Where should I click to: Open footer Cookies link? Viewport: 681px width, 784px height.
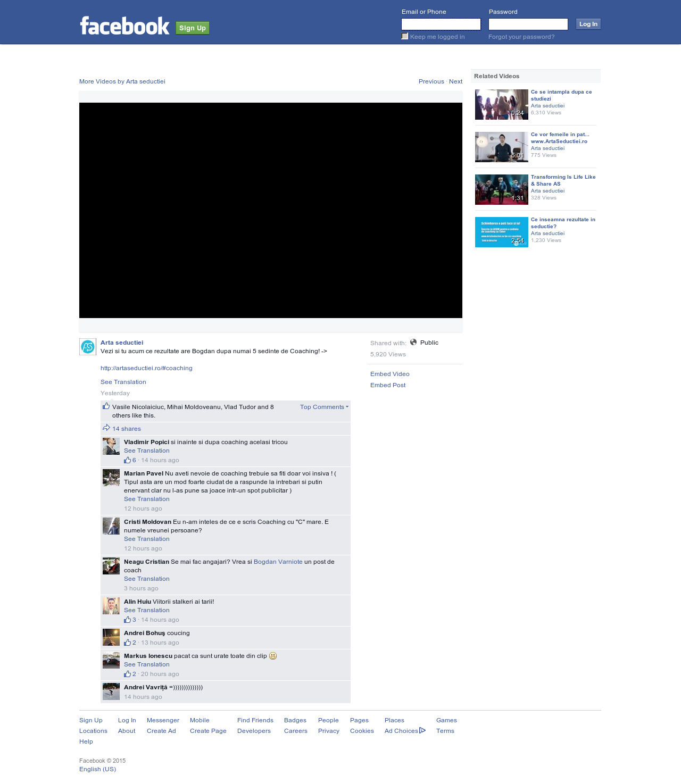[362, 731]
